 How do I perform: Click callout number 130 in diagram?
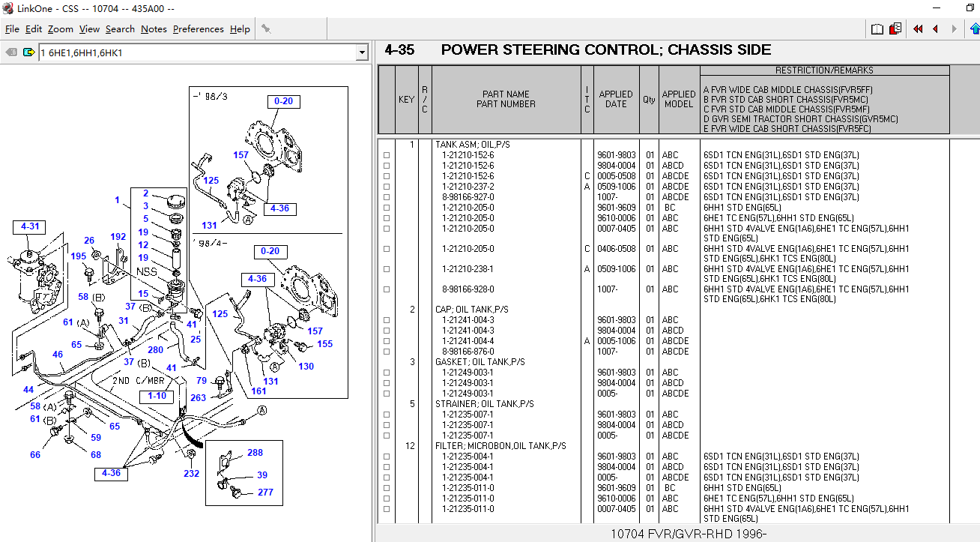click(x=306, y=367)
